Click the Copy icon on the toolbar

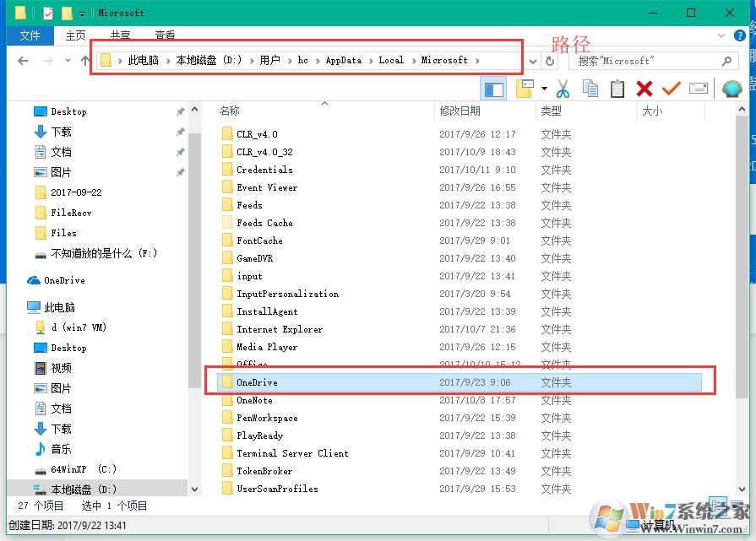click(x=590, y=88)
